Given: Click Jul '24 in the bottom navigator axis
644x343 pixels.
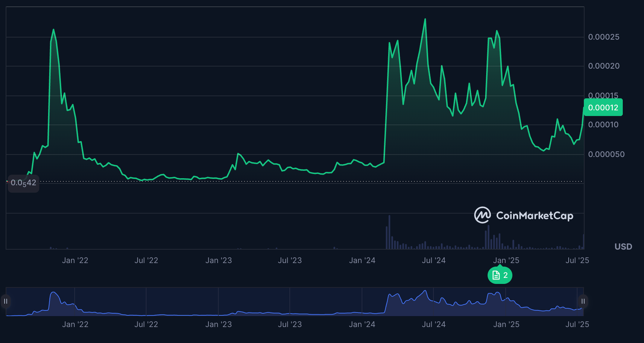Looking at the screenshot, I should point(433,325).
